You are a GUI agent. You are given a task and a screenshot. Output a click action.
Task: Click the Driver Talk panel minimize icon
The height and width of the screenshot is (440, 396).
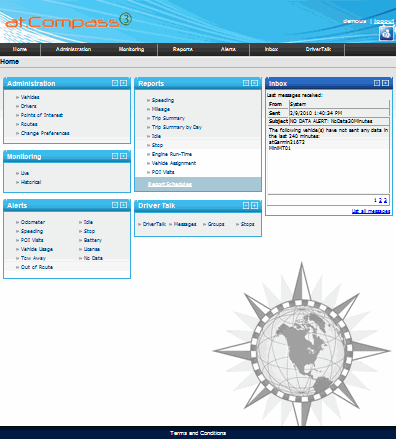coord(246,206)
